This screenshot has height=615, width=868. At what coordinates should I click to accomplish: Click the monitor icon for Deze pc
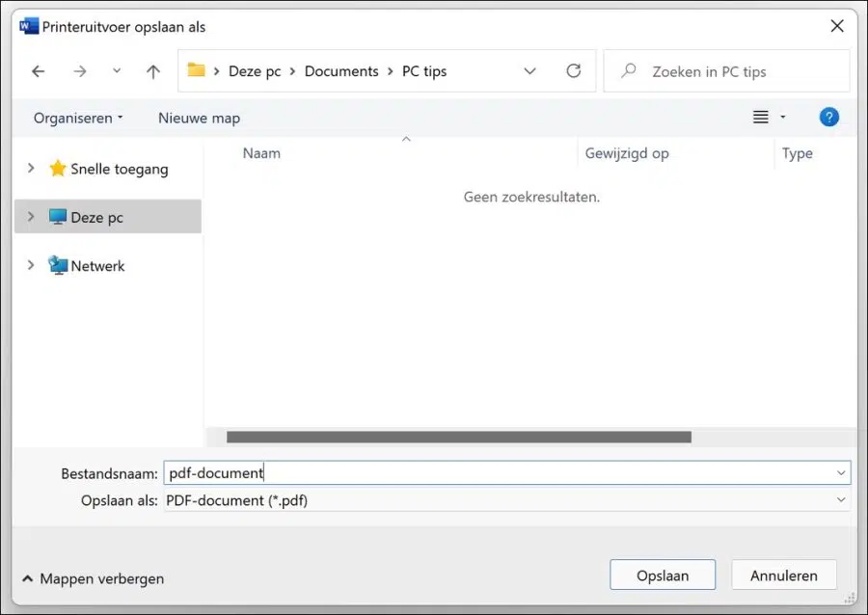57,217
